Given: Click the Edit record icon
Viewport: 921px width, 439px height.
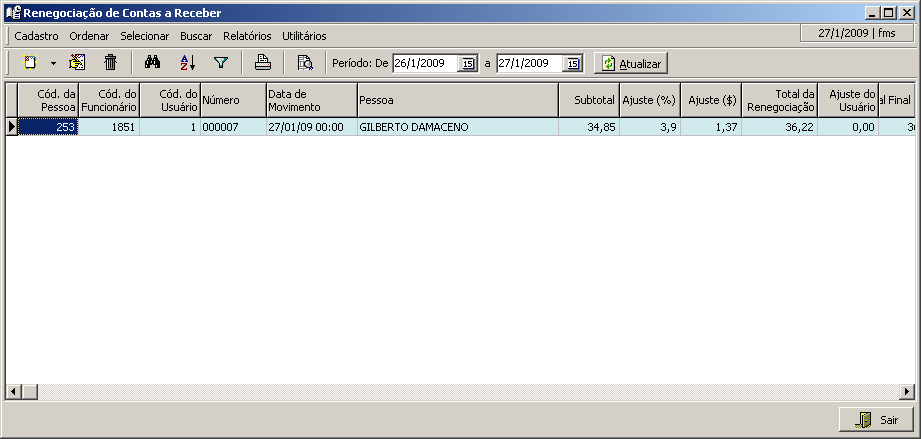Looking at the screenshot, I should (77, 63).
